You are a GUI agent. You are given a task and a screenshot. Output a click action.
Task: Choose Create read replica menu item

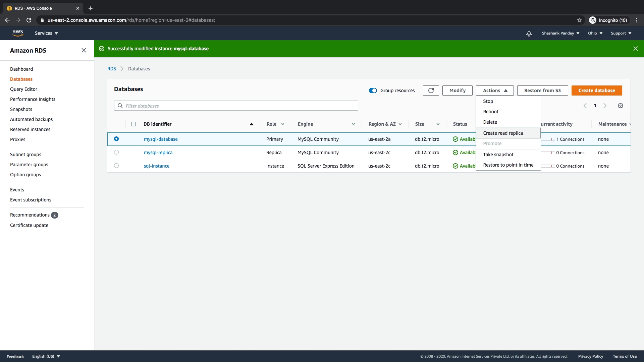click(503, 133)
